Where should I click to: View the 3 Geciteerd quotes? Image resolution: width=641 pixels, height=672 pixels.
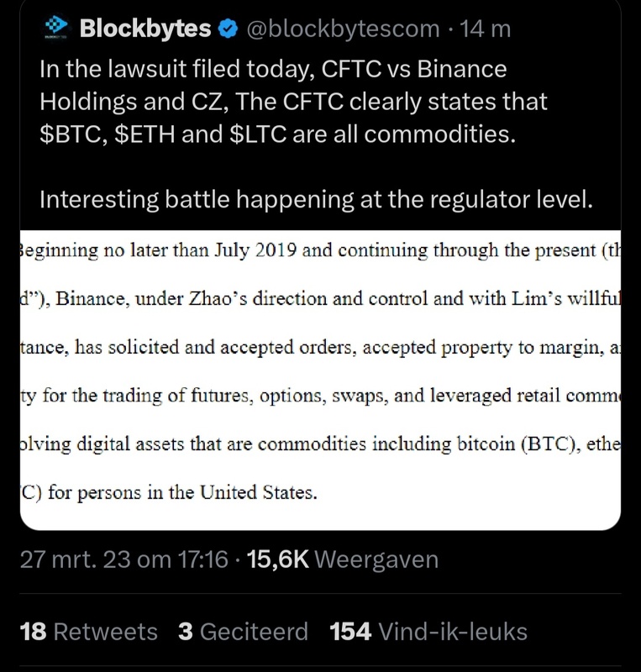[x=244, y=632]
